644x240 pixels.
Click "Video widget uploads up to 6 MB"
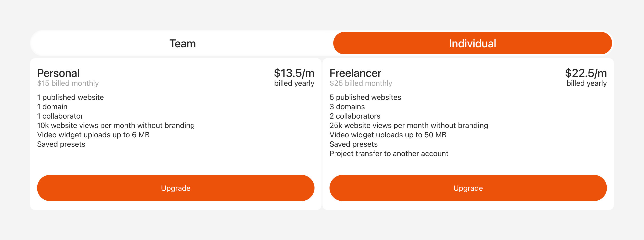coord(93,135)
